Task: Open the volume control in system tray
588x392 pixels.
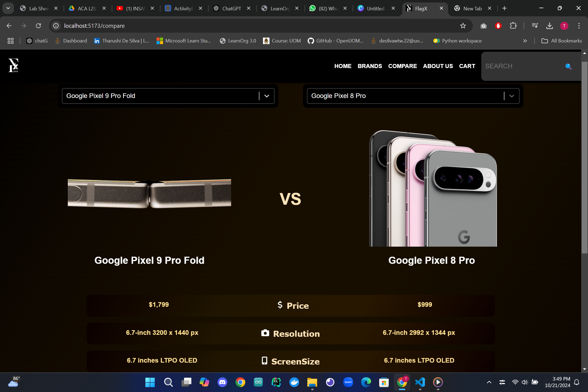Action: [x=524, y=382]
